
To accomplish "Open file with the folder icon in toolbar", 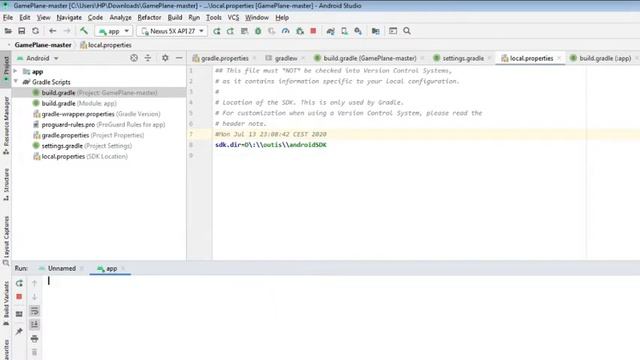I will [8, 31].
